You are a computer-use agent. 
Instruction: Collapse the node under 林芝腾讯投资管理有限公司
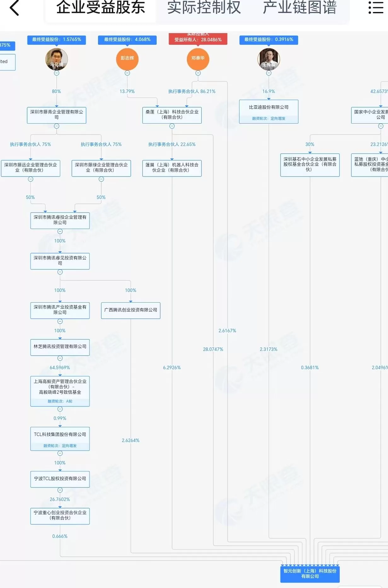click(x=60, y=358)
